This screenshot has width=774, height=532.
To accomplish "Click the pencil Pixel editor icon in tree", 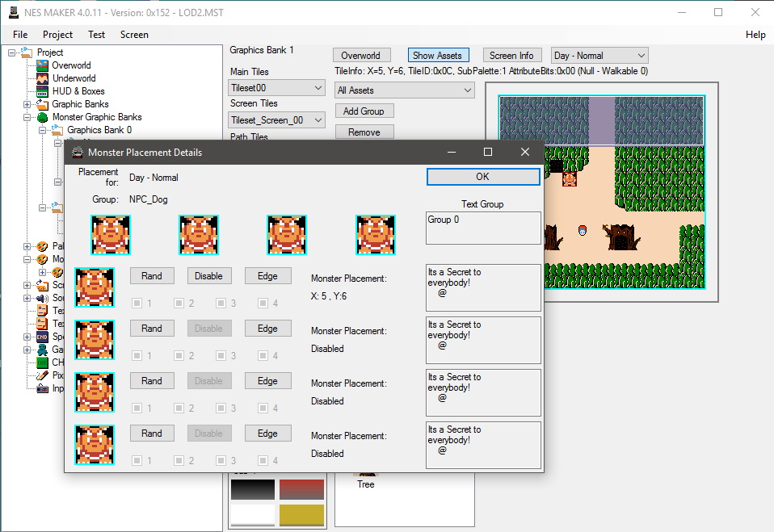I will click(43, 375).
